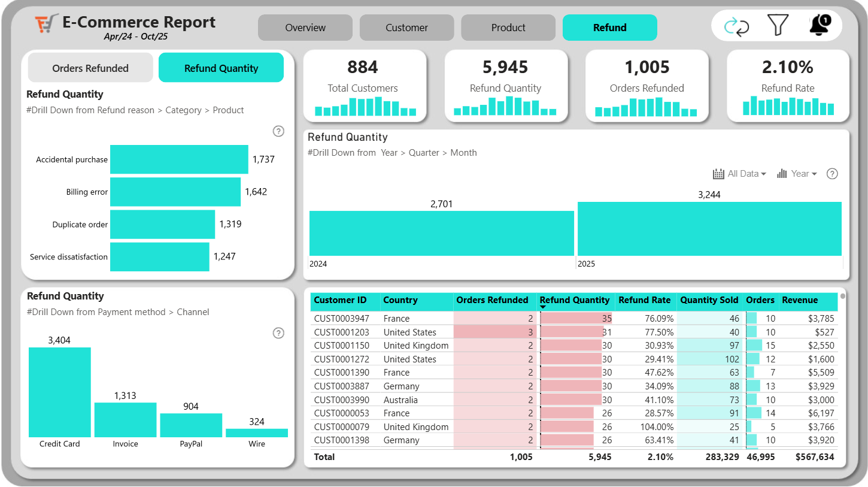Open the notification bell icon

click(x=820, y=25)
